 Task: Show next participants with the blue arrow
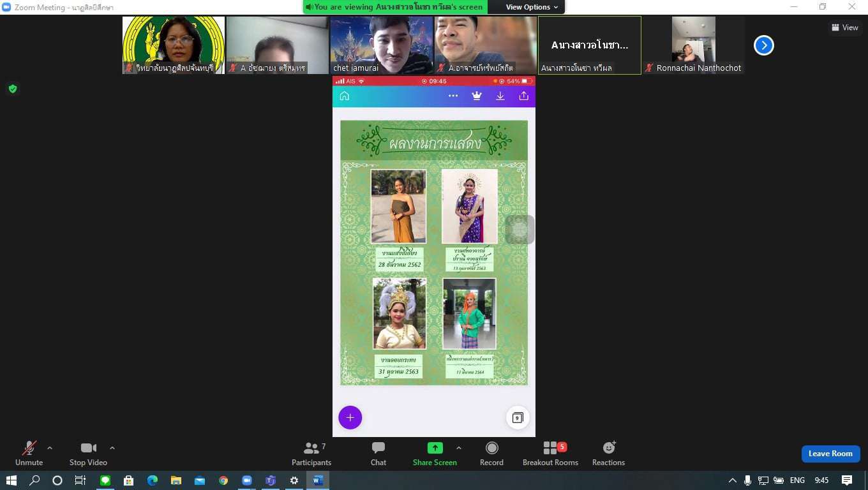click(x=763, y=45)
